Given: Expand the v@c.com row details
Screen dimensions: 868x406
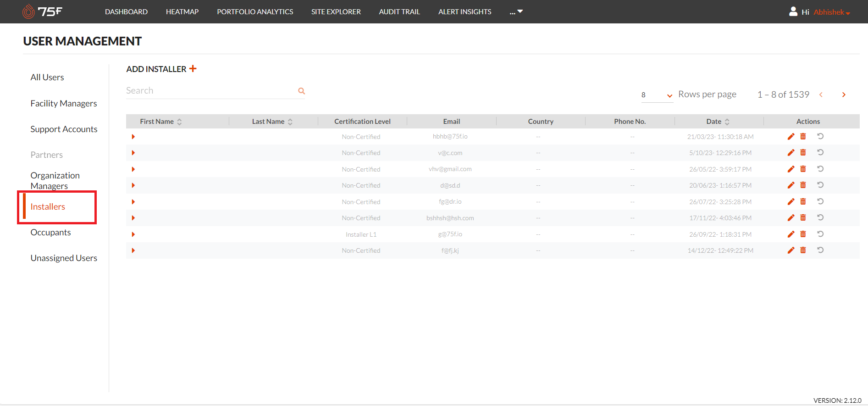Looking at the screenshot, I should click(x=133, y=153).
